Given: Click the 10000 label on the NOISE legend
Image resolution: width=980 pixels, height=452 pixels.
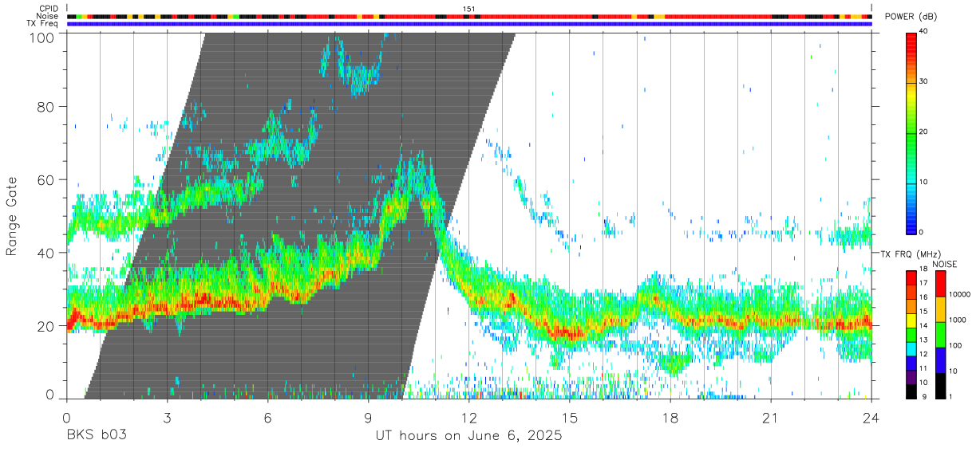Looking at the screenshot, I should pos(960,295).
